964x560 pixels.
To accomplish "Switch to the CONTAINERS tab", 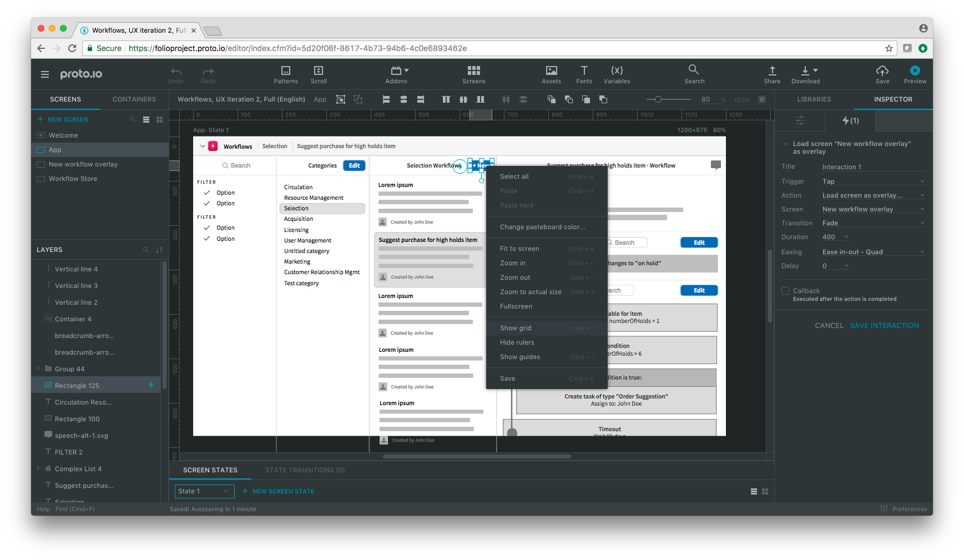I will coord(134,99).
